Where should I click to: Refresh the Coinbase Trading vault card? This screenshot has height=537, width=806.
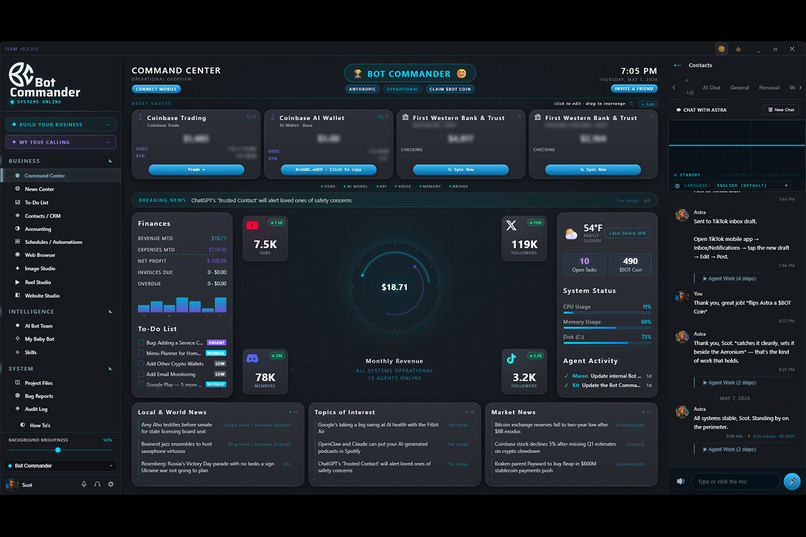[x=249, y=117]
